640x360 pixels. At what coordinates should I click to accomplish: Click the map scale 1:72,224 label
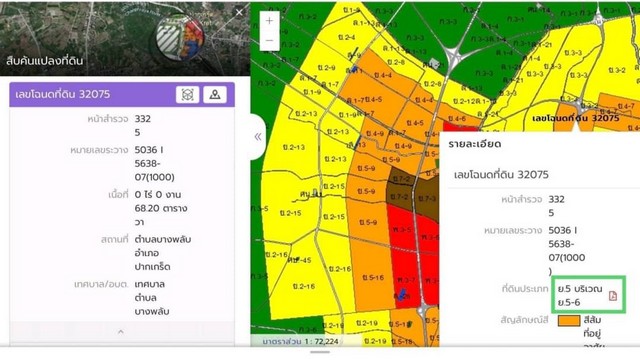click(300, 341)
